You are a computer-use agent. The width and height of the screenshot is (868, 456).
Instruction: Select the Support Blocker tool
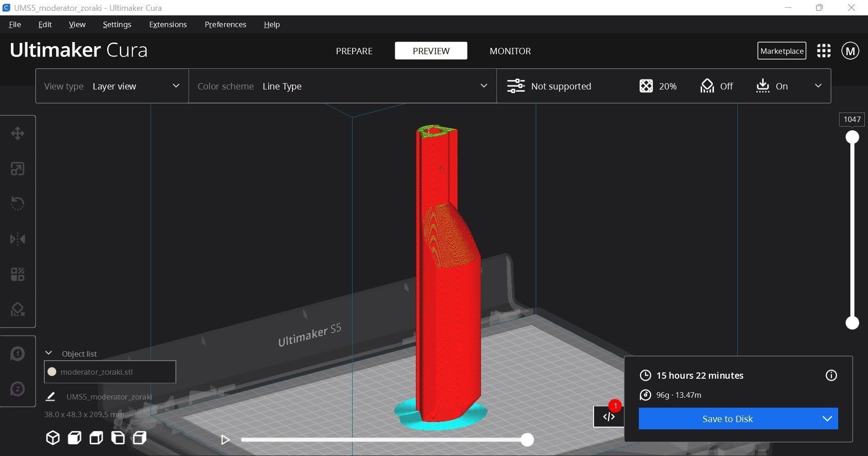coord(18,310)
